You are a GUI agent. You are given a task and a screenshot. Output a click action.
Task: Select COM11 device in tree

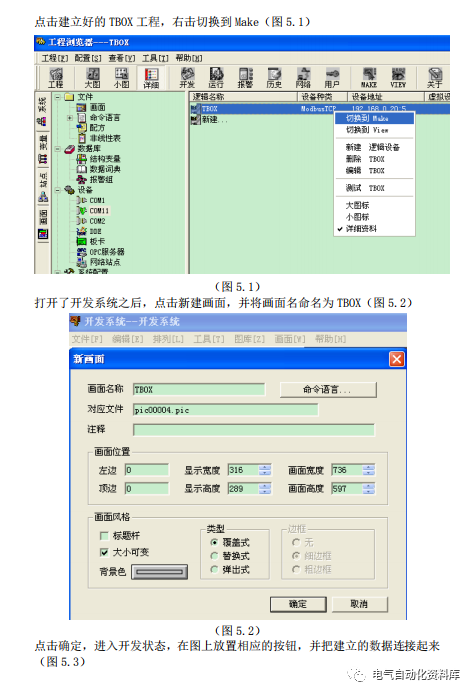(93, 211)
